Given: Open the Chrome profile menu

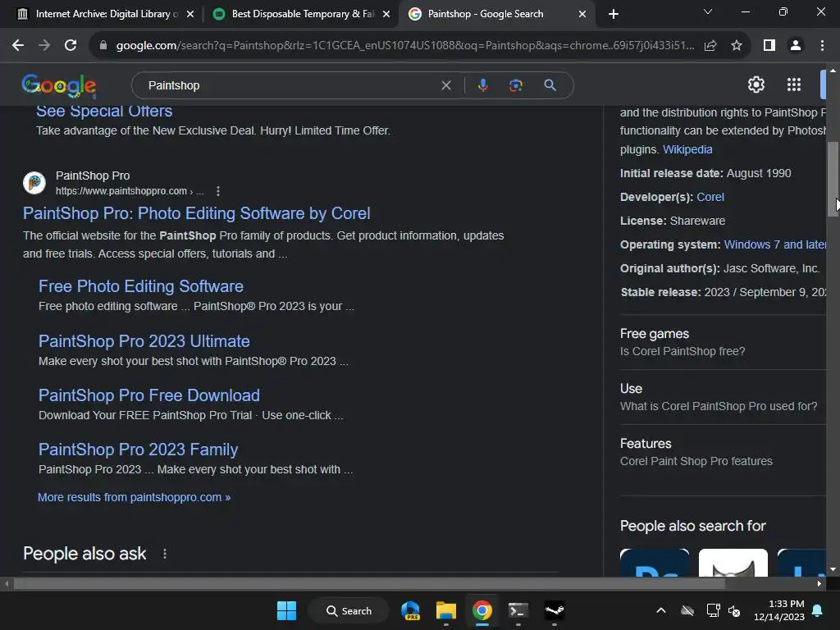Looking at the screenshot, I should pos(796,46).
